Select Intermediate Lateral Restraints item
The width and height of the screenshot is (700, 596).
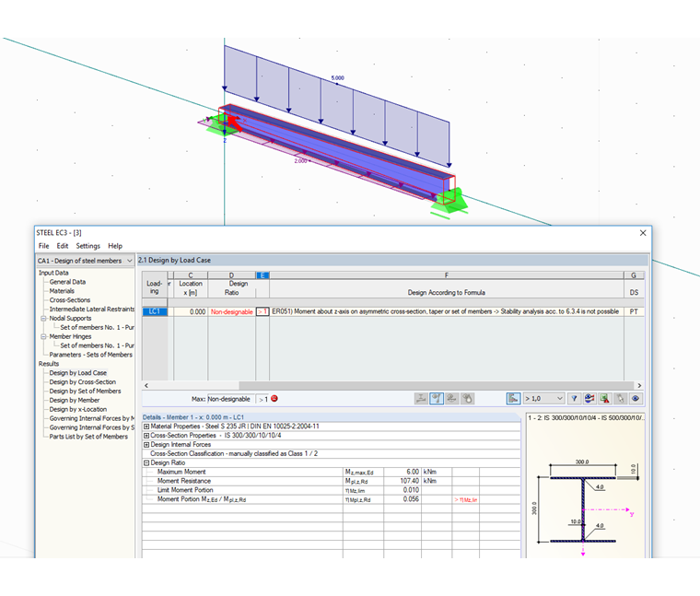click(91, 309)
